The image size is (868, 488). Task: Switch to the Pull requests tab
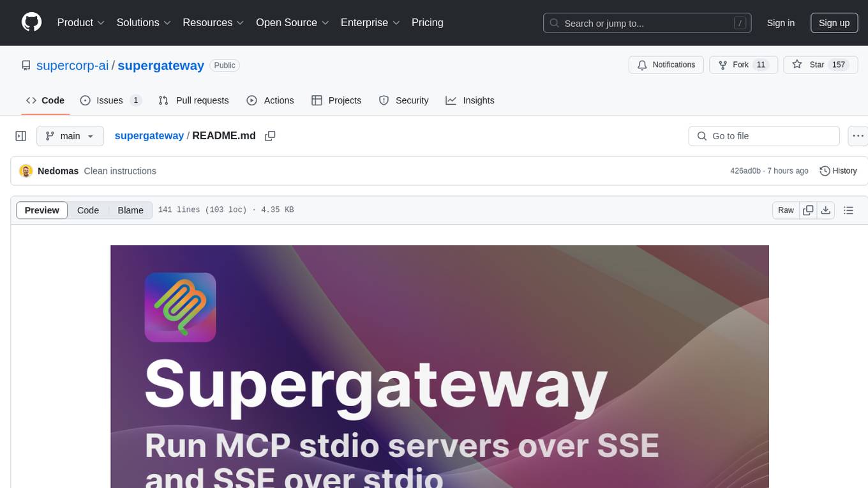pyautogui.click(x=193, y=100)
